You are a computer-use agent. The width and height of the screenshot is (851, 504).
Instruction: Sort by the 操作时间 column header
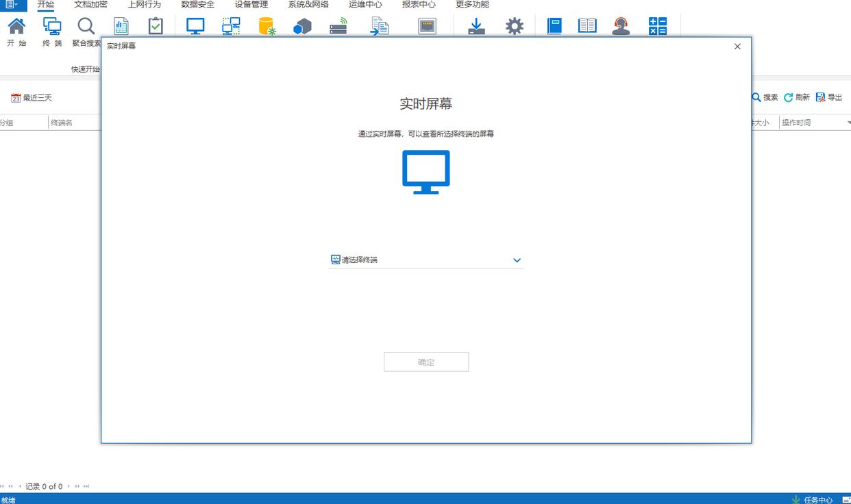(x=796, y=123)
